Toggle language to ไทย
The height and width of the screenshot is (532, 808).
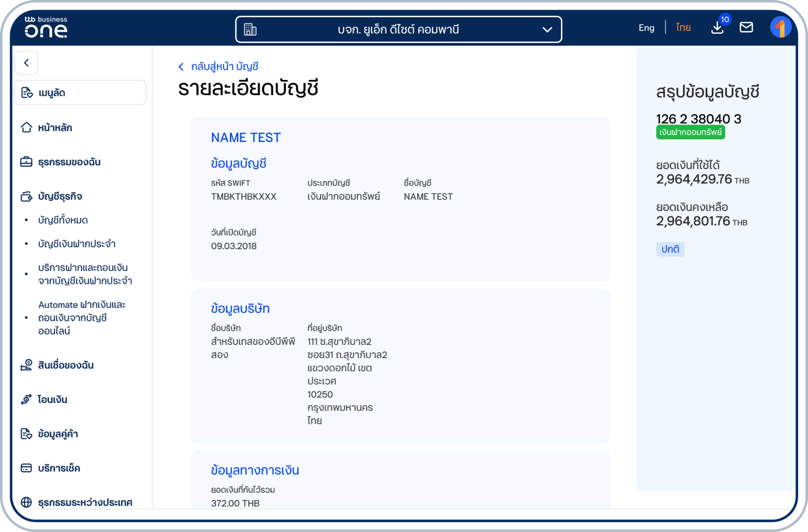pos(683,27)
